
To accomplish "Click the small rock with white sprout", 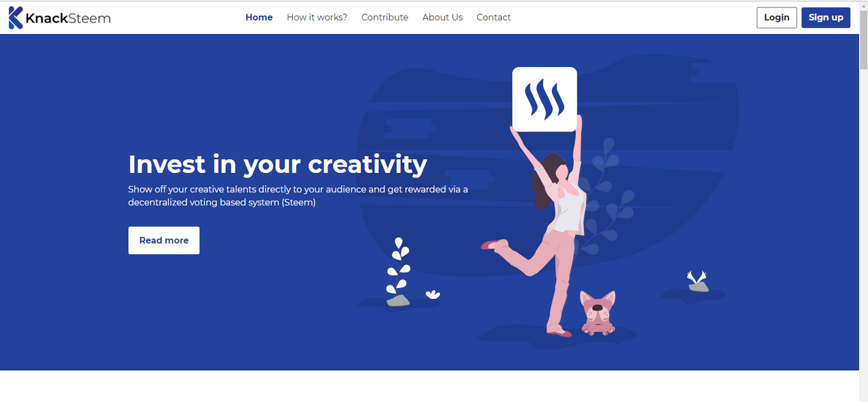I will [x=698, y=281].
